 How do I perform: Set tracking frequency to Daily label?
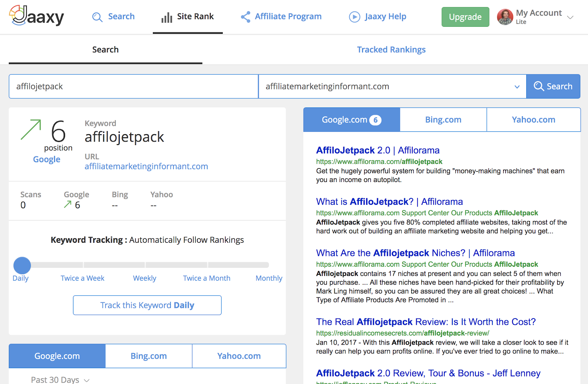pyautogui.click(x=21, y=278)
